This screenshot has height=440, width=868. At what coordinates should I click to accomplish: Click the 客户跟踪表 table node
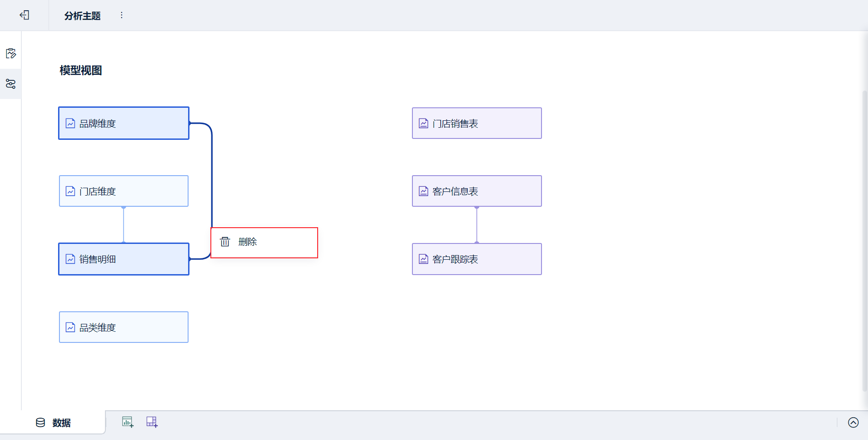476,259
